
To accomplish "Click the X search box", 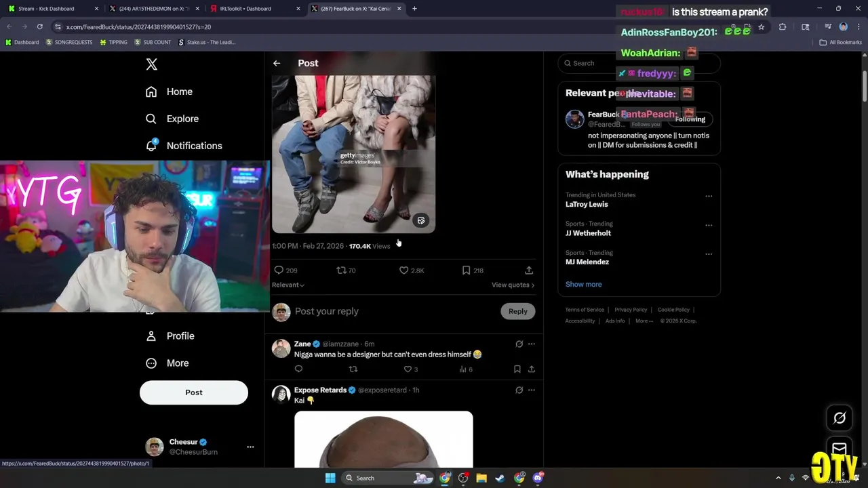I will [639, 63].
